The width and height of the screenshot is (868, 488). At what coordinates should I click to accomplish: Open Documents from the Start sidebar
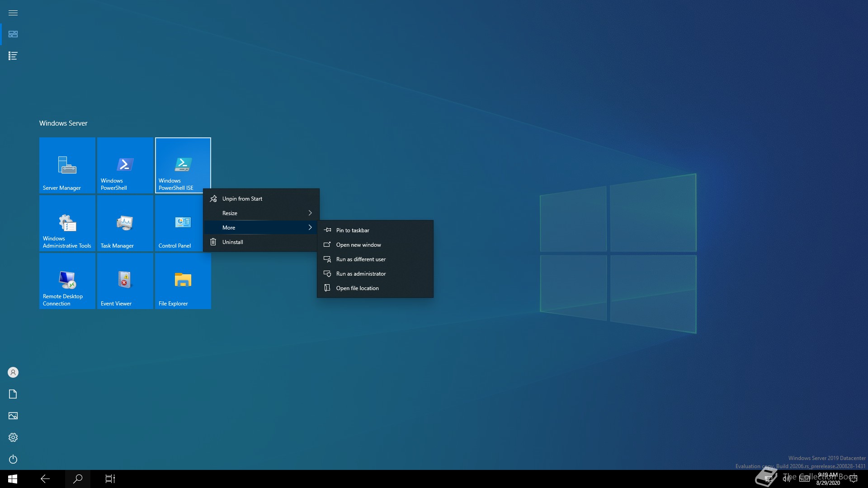point(13,394)
